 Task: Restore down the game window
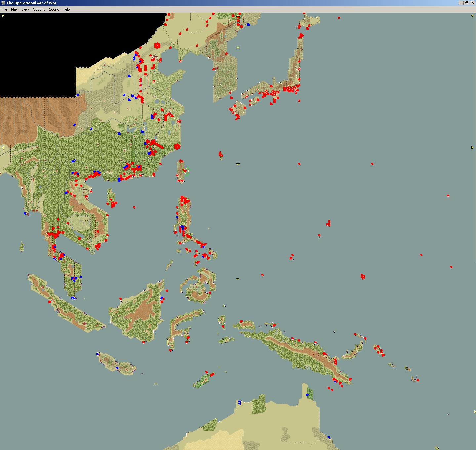(x=466, y=3)
